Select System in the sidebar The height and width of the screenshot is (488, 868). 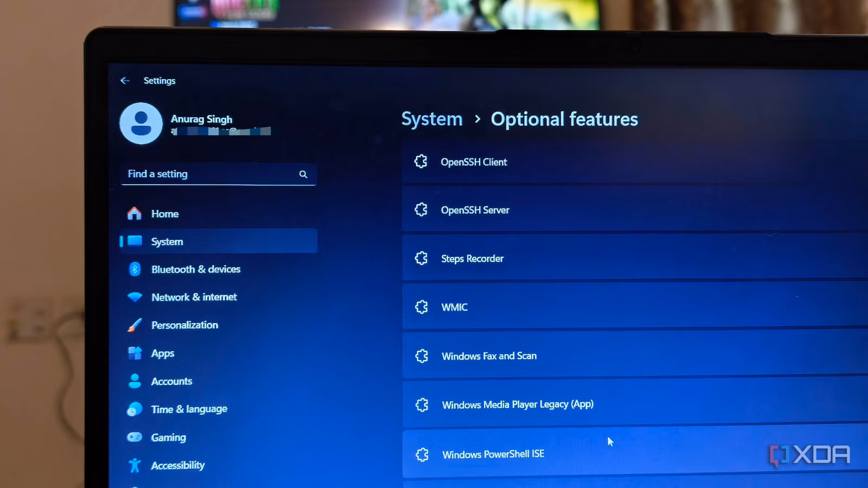point(219,241)
